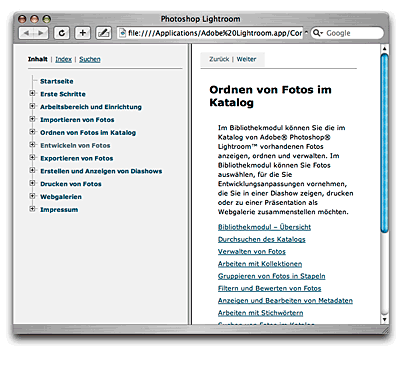The width and height of the screenshot is (400, 370).
Task: Click the page icon in the address bar
Action: point(123,33)
